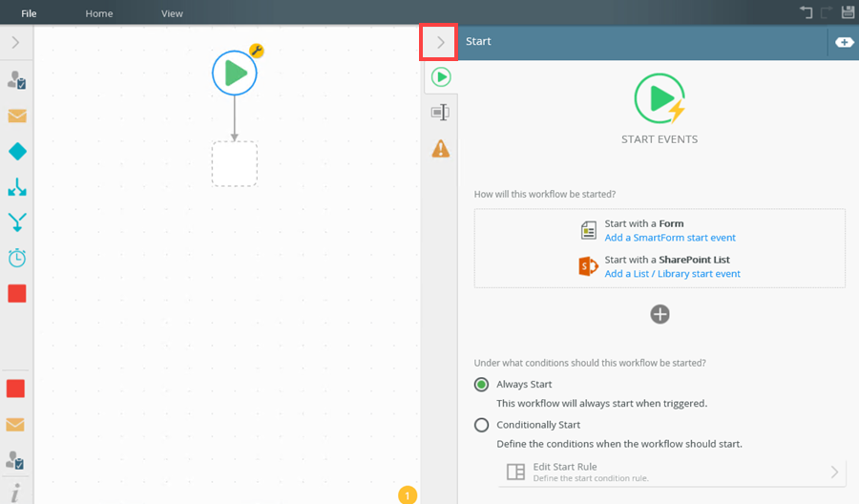Click 'Add a List / Library start event' link
Screen dimensions: 859x504
672,274
